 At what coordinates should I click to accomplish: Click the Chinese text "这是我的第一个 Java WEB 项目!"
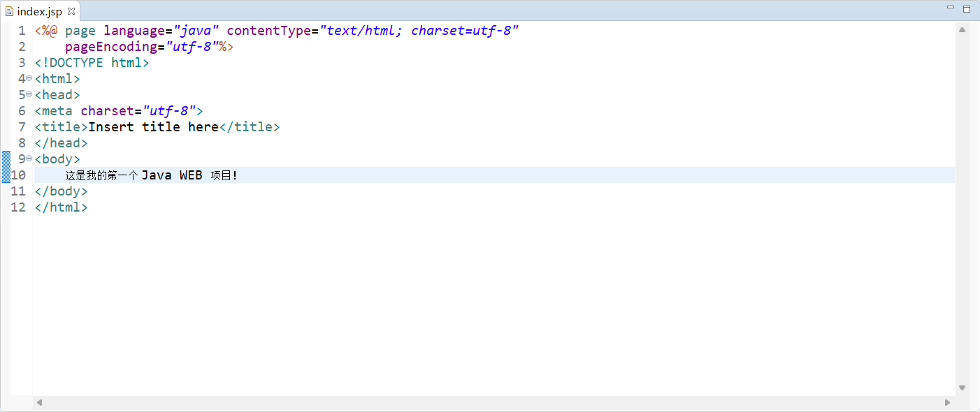click(151, 175)
